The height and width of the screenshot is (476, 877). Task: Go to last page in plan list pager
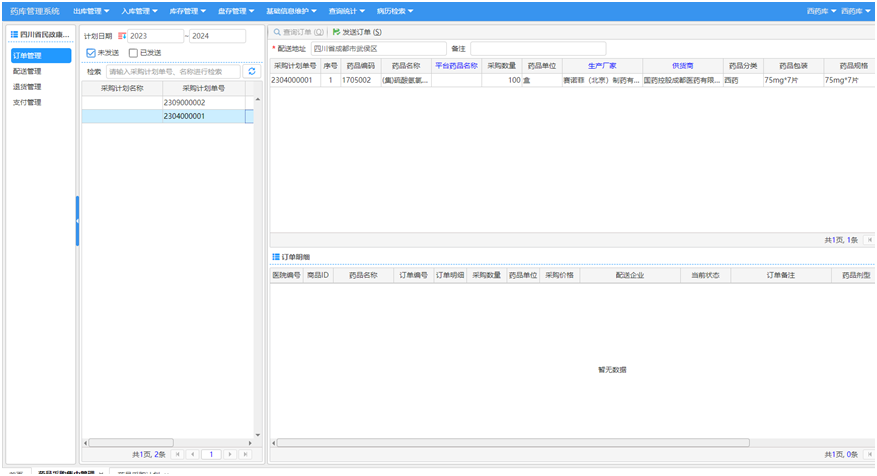(244, 455)
